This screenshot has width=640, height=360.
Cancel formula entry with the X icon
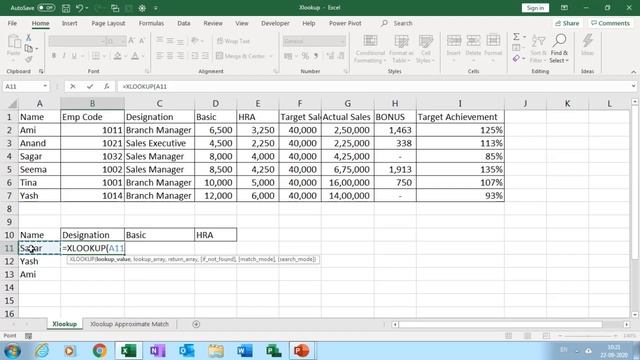point(73,87)
